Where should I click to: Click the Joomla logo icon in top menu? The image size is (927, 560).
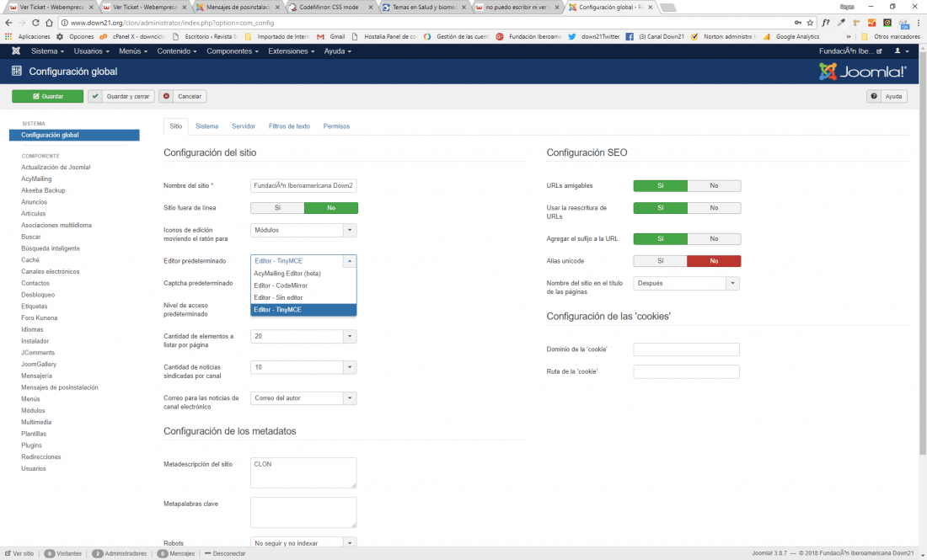click(16, 51)
